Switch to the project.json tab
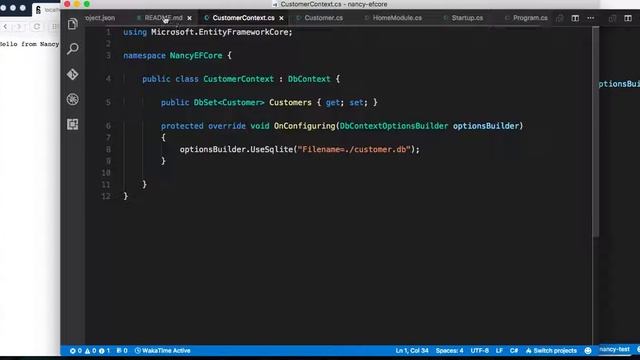This screenshot has height=360, width=640. tap(100, 18)
